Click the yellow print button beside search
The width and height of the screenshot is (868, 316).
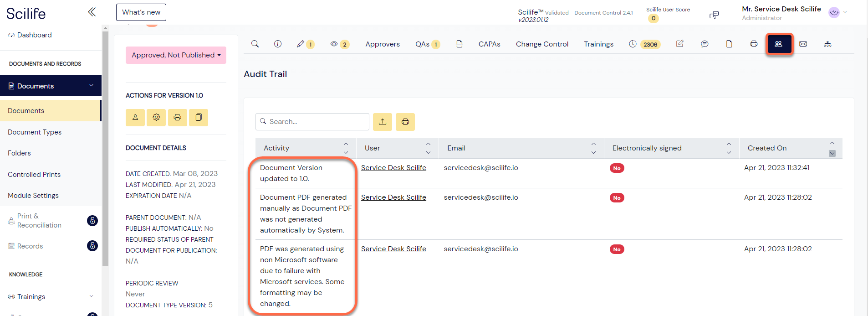tap(405, 122)
